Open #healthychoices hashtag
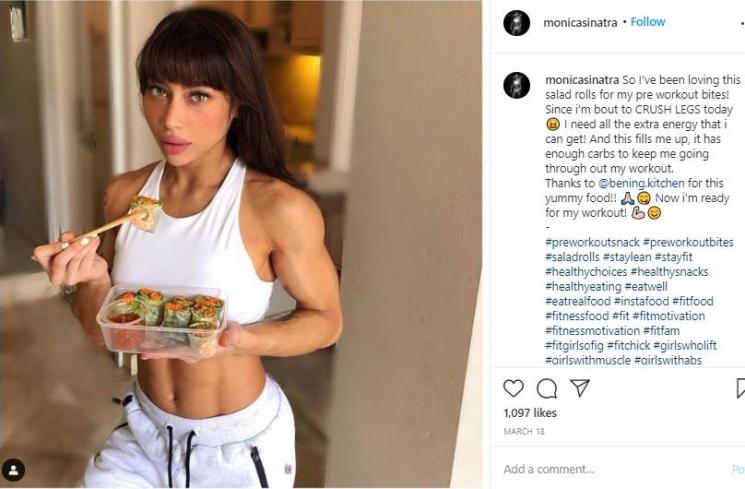745x489 pixels. coord(586,272)
